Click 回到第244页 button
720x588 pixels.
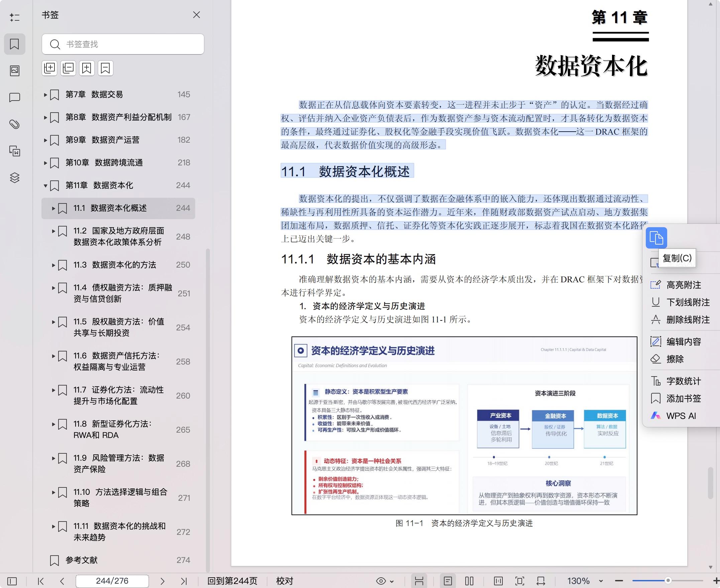click(x=232, y=581)
